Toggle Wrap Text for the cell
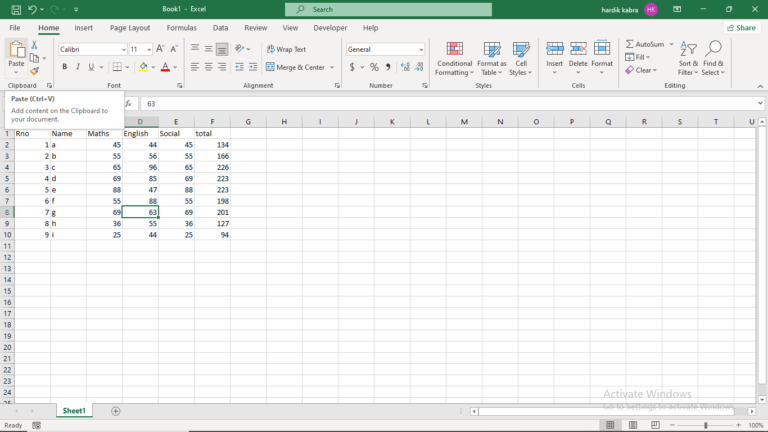768x432 pixels. pos(287,49)
